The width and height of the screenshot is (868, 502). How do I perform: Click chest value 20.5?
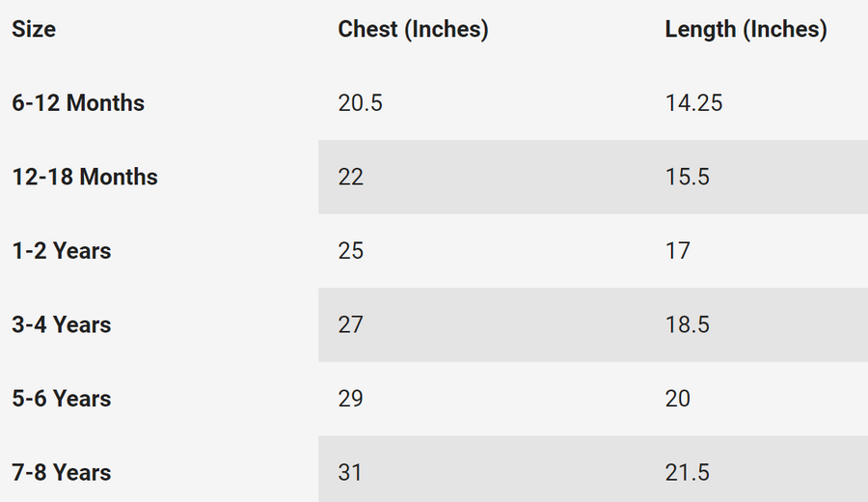click(360, 103)
